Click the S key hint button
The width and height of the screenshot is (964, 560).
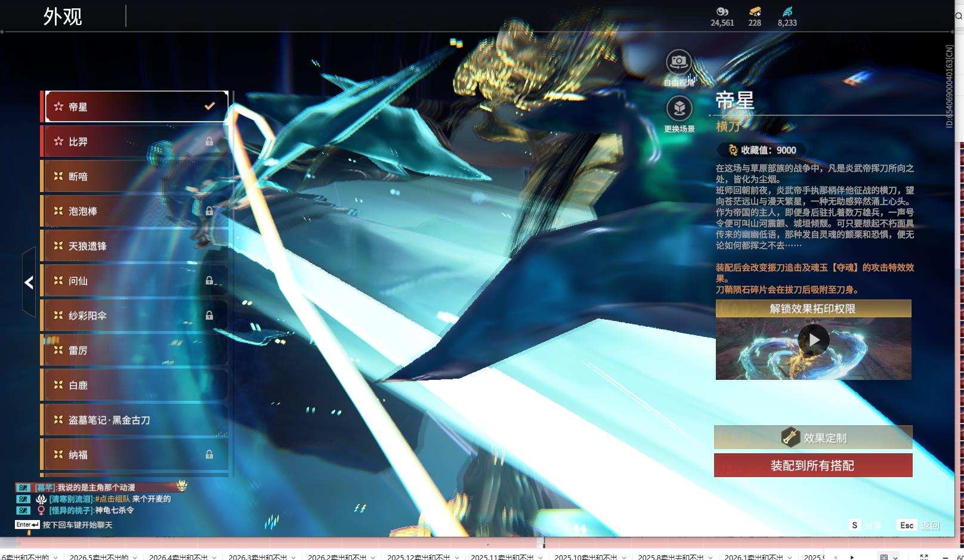click(854, 525)
